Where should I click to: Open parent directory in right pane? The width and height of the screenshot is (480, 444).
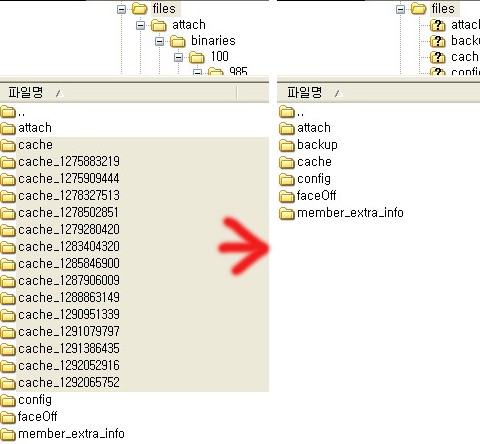click(292, 112)
